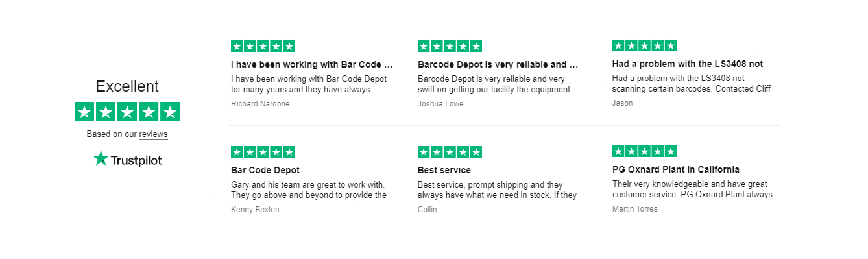The height and width of the screenshot is (259, 868).
Task: Open review 'Had a problem with the LS3408 not'
Action: pos(688,64)
